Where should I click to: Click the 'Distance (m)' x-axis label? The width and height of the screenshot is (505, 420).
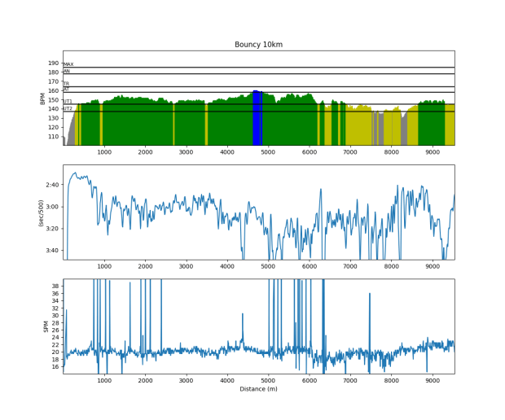click(258, 389)
